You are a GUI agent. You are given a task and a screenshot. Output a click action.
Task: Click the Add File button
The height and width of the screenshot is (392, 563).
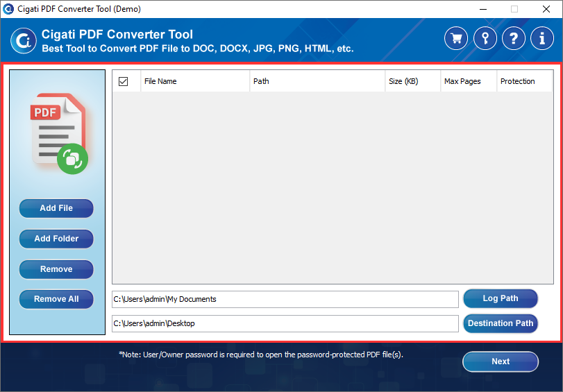pyautogui.click(x=56, y=208)
